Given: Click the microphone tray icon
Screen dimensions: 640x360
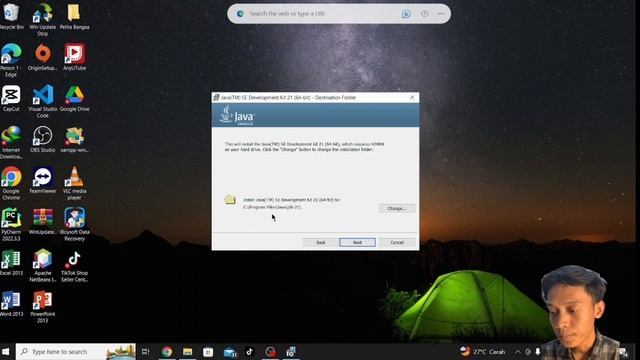Looking at the screenshot, I should (538, 351).
